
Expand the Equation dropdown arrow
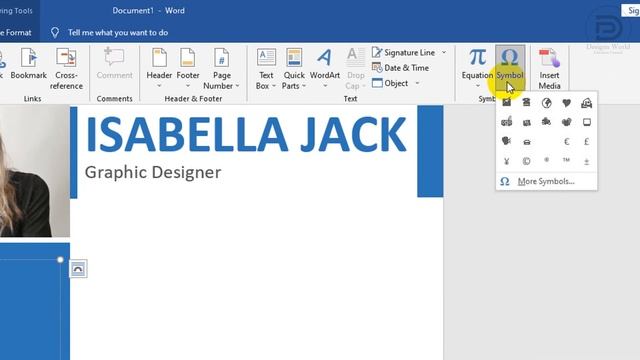[478, 86]
